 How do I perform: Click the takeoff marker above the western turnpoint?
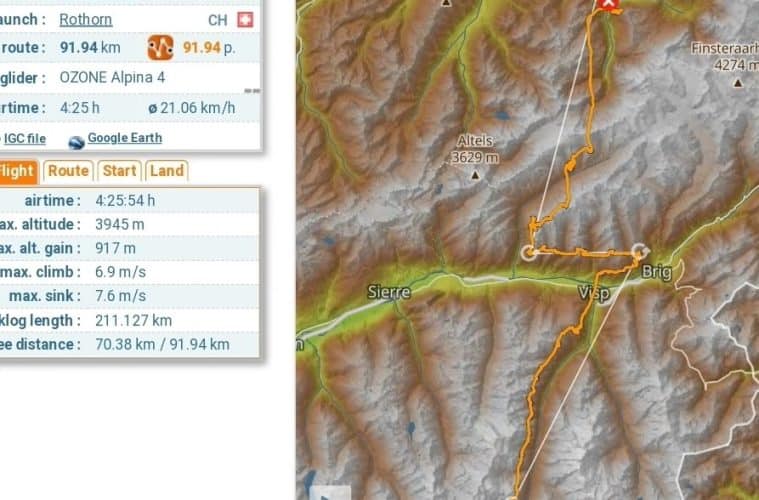coord(533,224)
